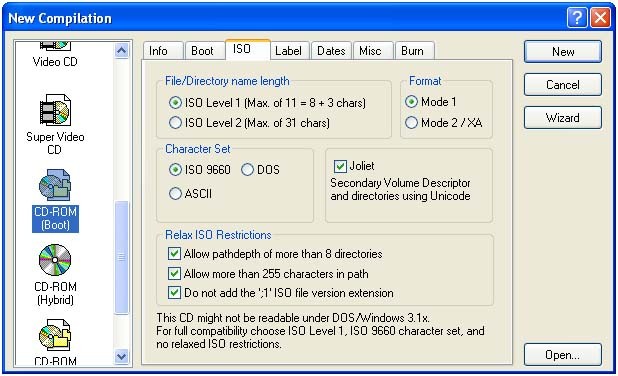The width and height of the screenshot is (618, 376).
Task: Click the Wizard button
Action: (562, 117)
